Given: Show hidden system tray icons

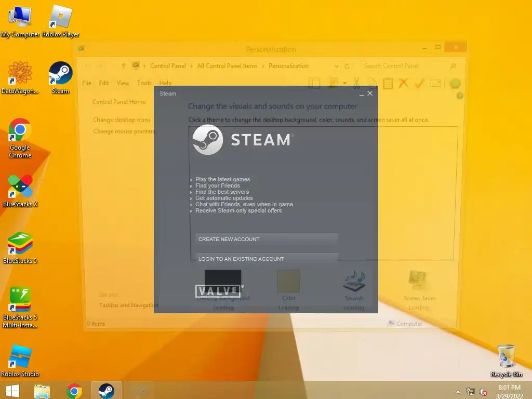Looking at the screenshot, I should pyautogui.click(x=458, y=392).
